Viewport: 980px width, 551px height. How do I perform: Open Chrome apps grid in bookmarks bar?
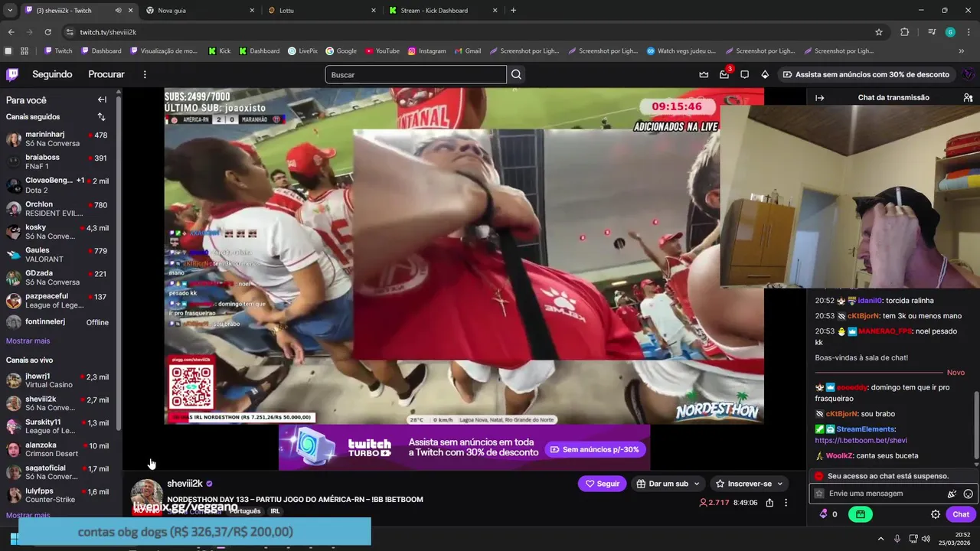pyautogui.click(x=24, y=51)
